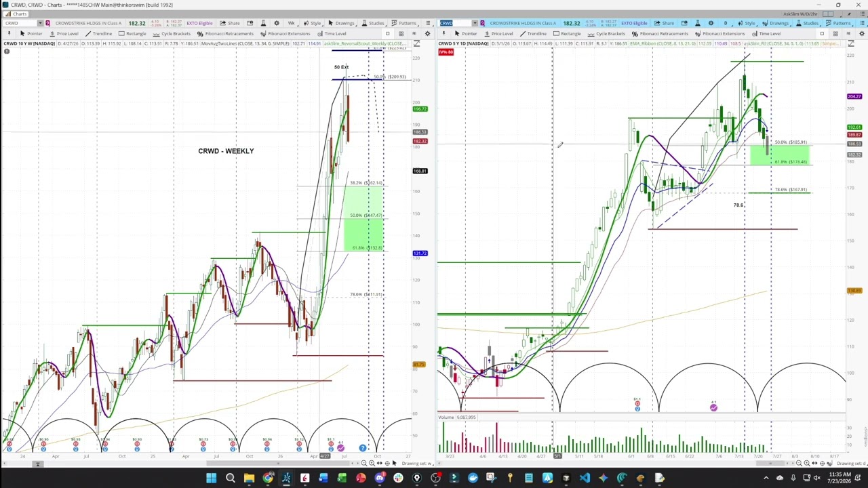Select Fibonacci Extensions tool in the right chart
The image size is (868, 488).
[719, 34]
